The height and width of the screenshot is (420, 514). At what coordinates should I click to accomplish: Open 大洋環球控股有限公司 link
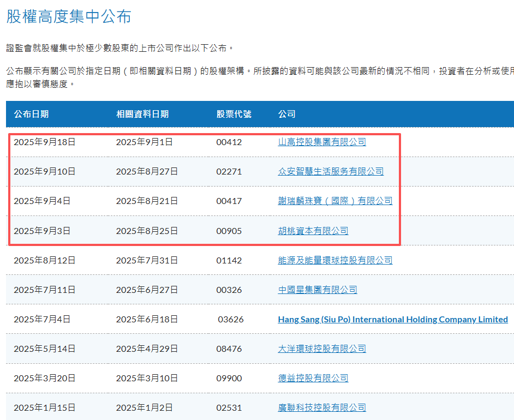[x=322, y=349]
